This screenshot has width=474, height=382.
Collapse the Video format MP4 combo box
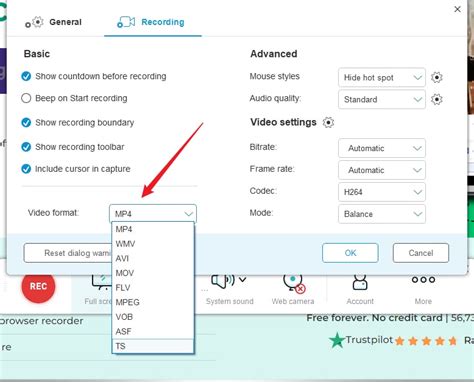click(153, 213)
